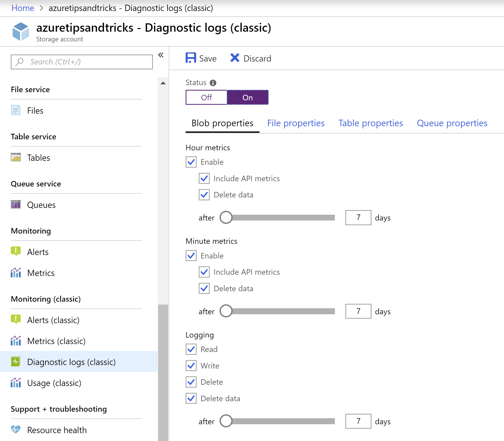Click the sidebar scroll up arrow
504x441 pixels.
[x=163, y=83]
